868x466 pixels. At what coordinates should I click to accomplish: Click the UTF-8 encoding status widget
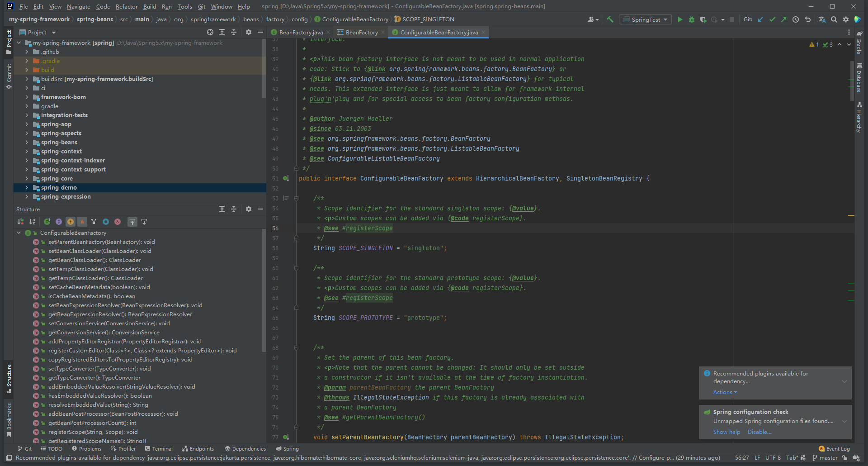pos(773,458)
